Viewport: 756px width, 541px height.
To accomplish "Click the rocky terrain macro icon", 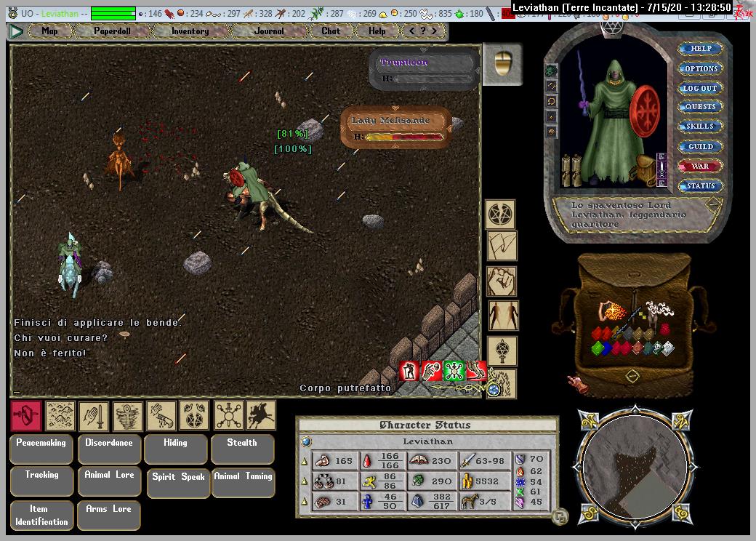I will (x=60, y=415).
